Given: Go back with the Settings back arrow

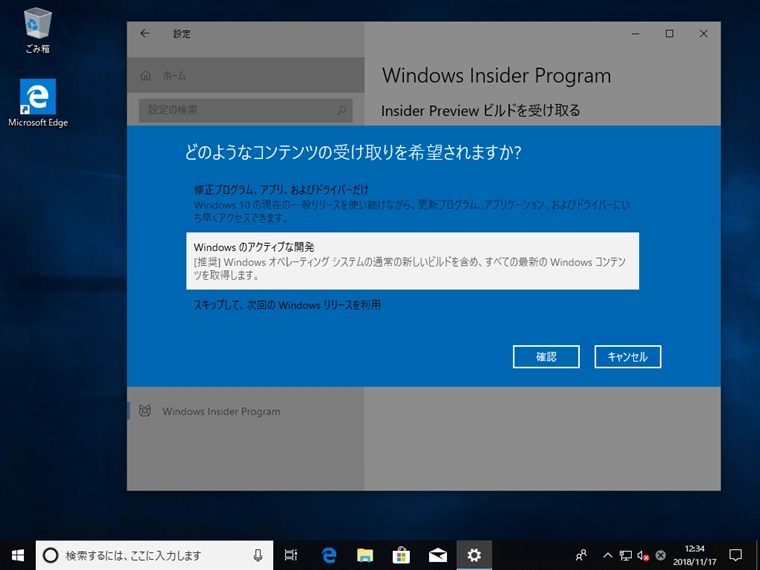Looking at the screenshot, I should 144,33.
